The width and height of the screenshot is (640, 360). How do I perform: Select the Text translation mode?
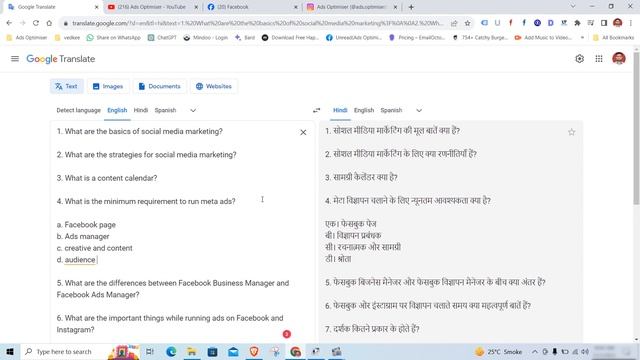[67, 86]
